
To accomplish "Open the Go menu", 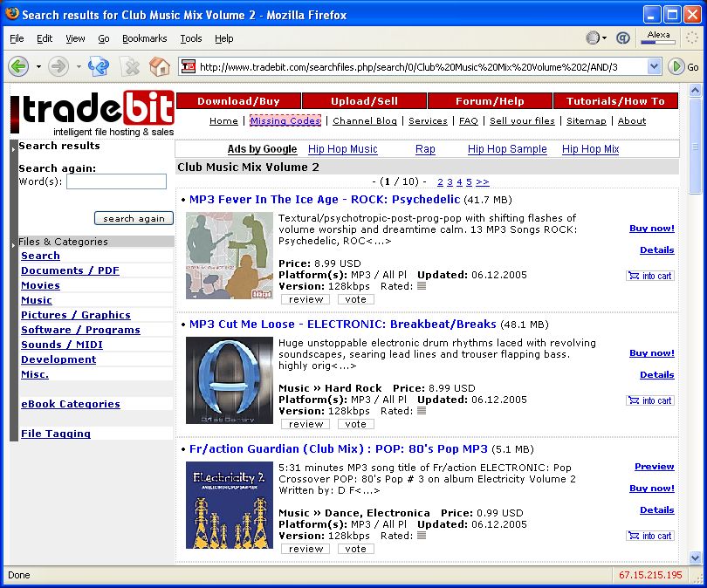I will (x=104, y=38).
